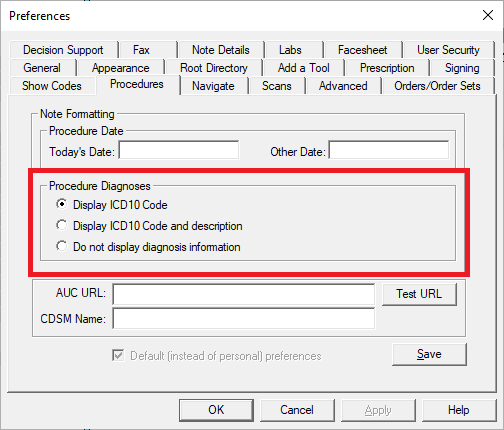Click the Cancel button
504x430 pixels.
297,410
